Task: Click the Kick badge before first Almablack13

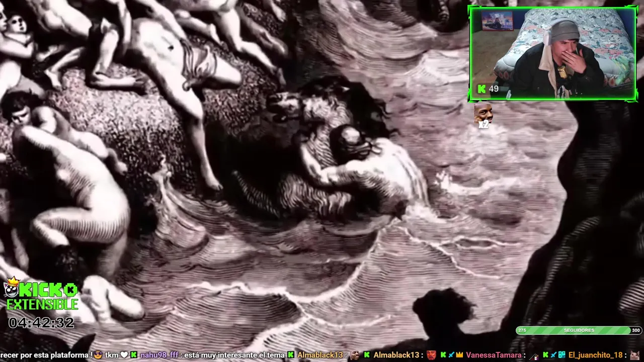Action: 291,355
